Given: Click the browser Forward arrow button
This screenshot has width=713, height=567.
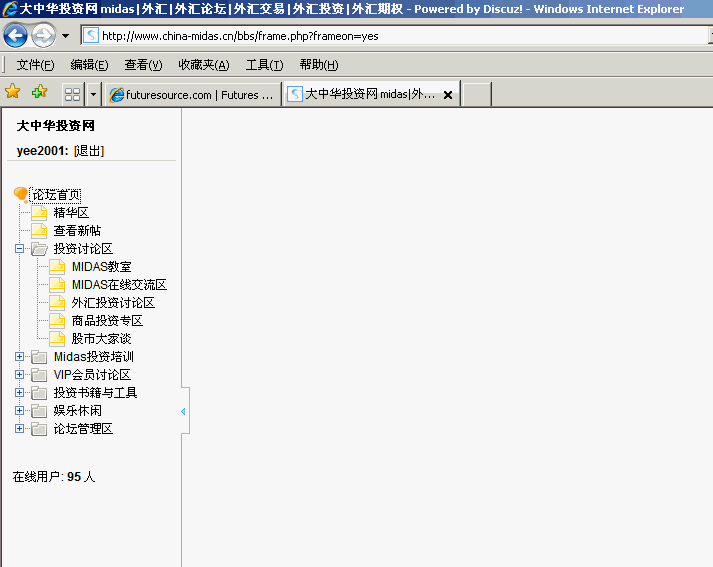Looking at the screenshot, I should (43, 35).
